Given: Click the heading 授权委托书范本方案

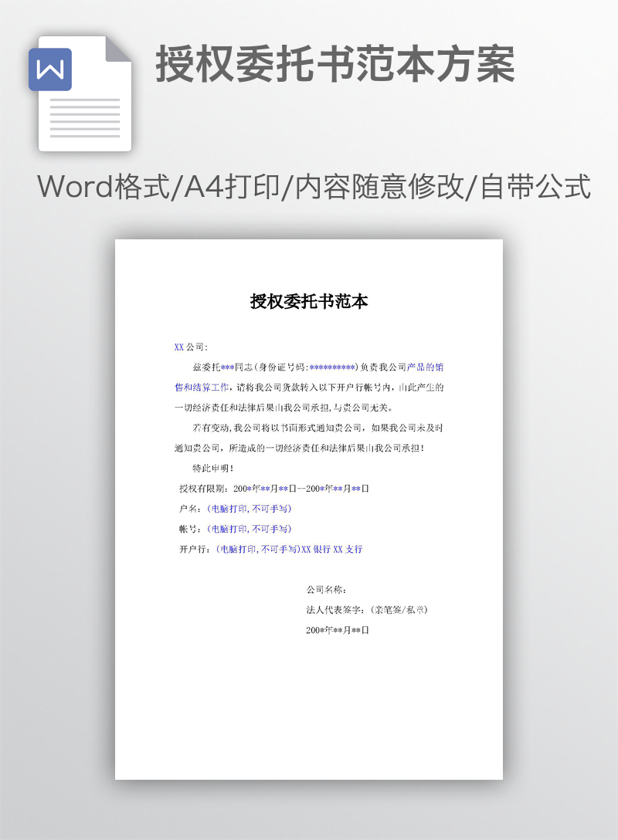Looking at the screenshot, I should [x=335, y=65].
